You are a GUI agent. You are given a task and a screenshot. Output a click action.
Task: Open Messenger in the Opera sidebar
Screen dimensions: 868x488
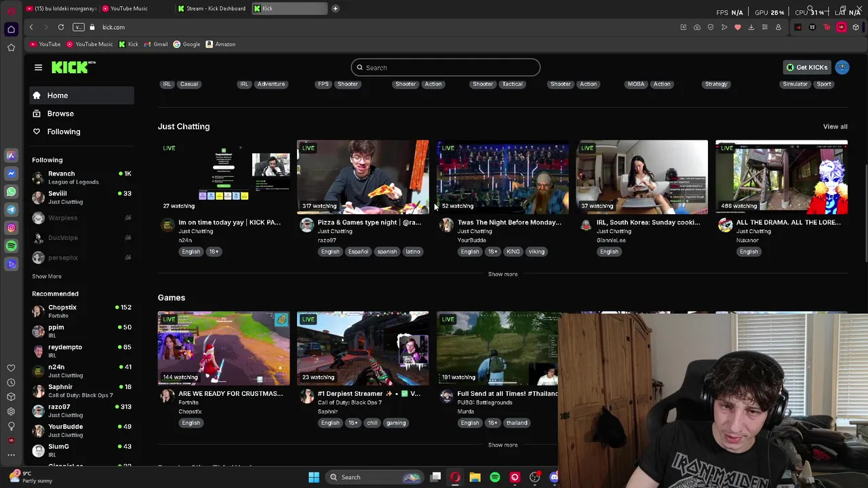click(x=11, y=174)
